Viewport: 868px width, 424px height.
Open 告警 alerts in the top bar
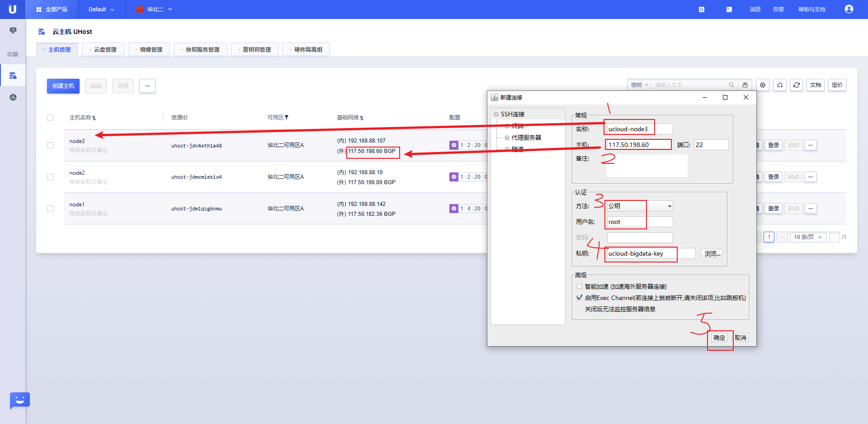[x=778, y=9]
